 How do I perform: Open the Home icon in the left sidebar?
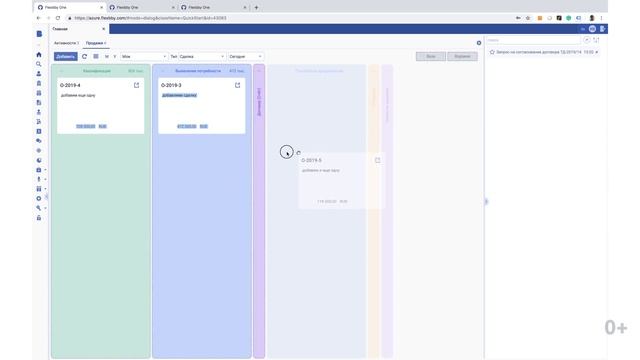[39, 55]
